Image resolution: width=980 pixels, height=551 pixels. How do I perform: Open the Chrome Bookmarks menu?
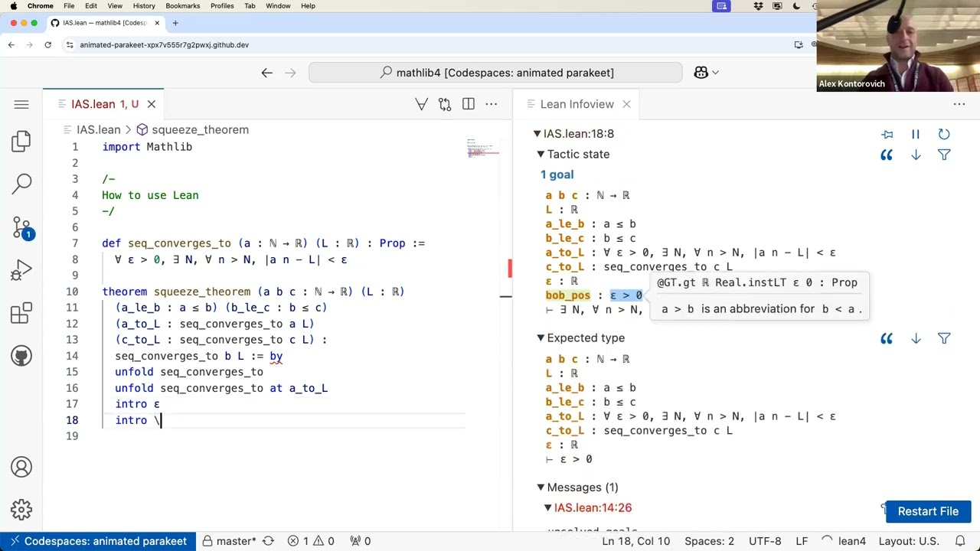tap(182, 6)
